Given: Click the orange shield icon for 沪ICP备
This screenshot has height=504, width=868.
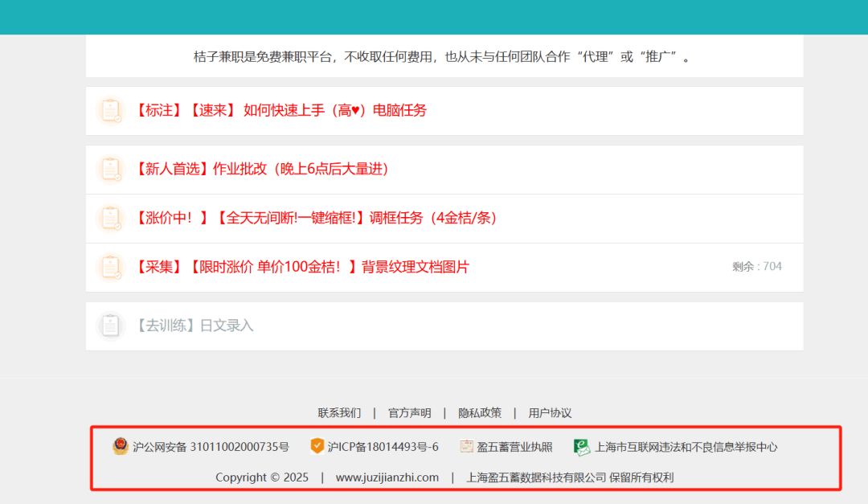Looking at the screenshot, I should pos(317,447).
